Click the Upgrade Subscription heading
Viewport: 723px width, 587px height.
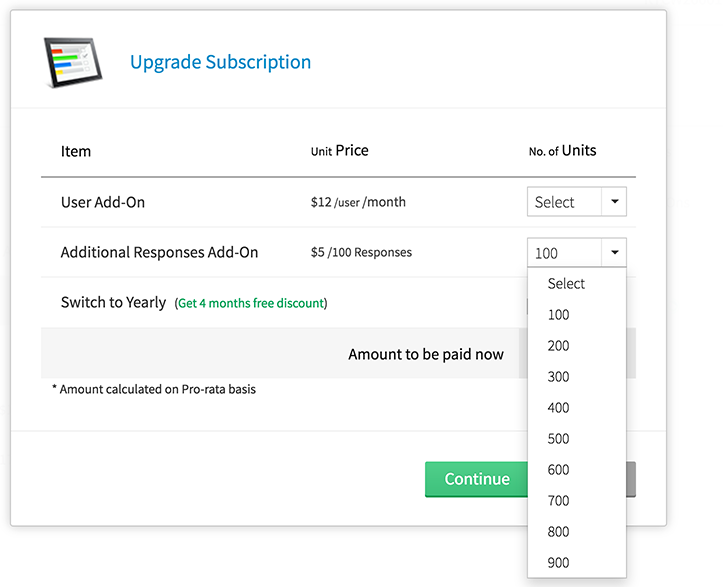click(220, 62)
